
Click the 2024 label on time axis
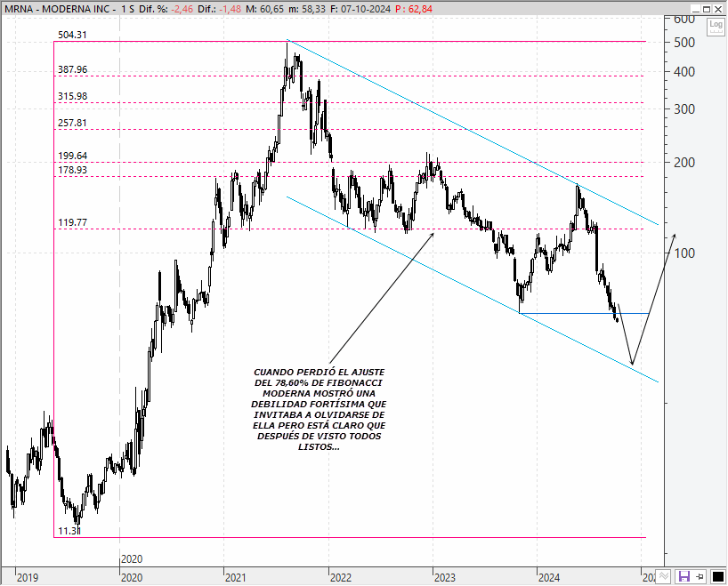[x=549, y=578]
